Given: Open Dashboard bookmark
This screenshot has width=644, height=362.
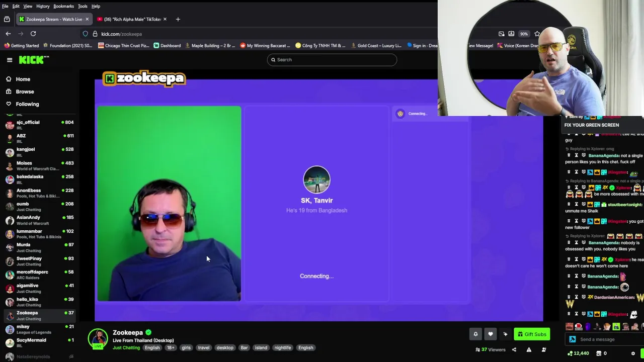Looking at the screenshot, I should tap(167, 46).
